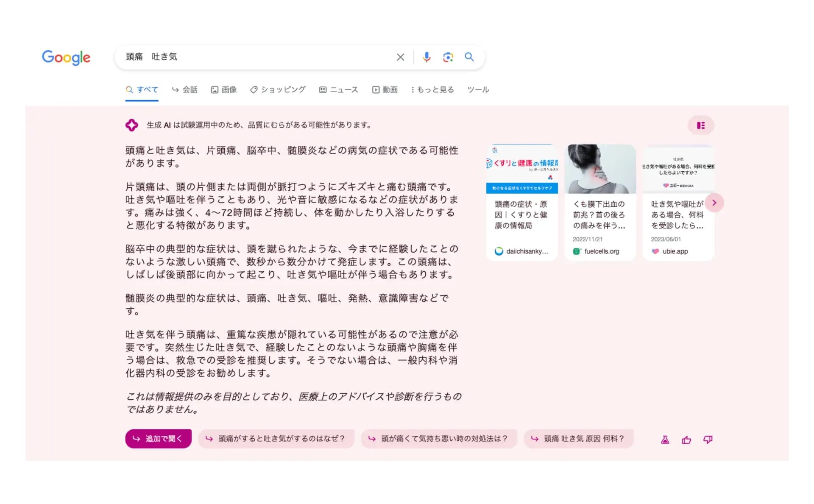Click the 生成 AI は試験運用中 notice text

[x=259, y=125]
